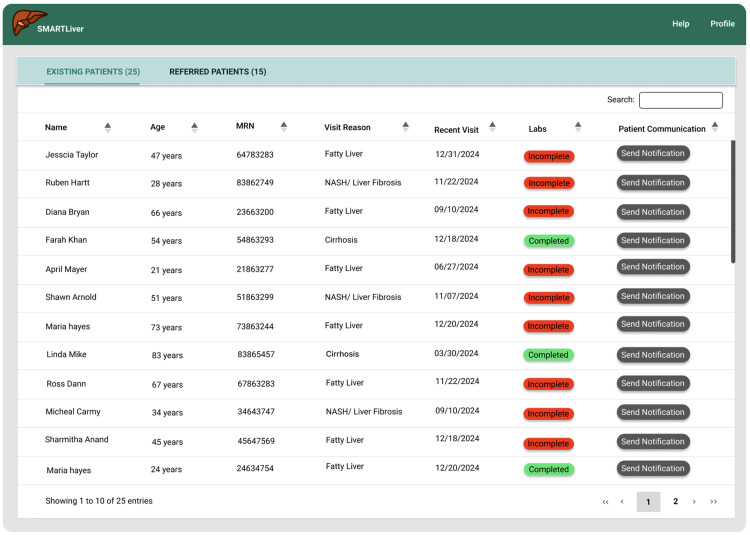Open the Profile menu item
750x535 pixels.
tap(722, 24)
